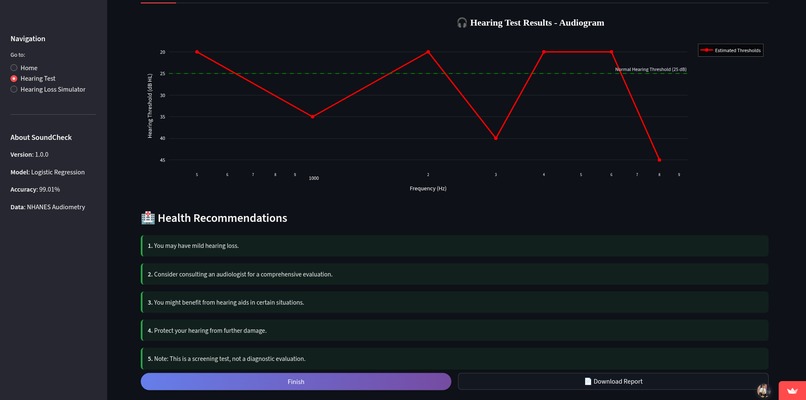Click the document icon on Download Report
806x400 pixels.
coord(588,381)
